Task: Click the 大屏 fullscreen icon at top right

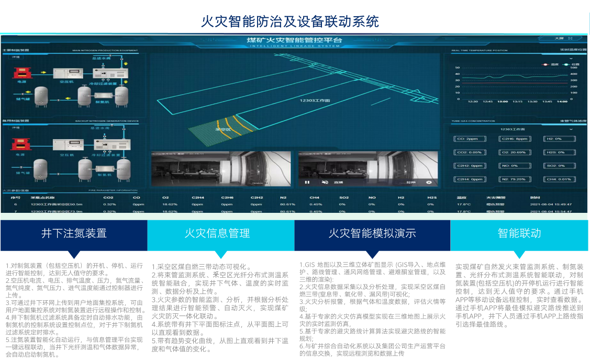Action: pos(570,38)
